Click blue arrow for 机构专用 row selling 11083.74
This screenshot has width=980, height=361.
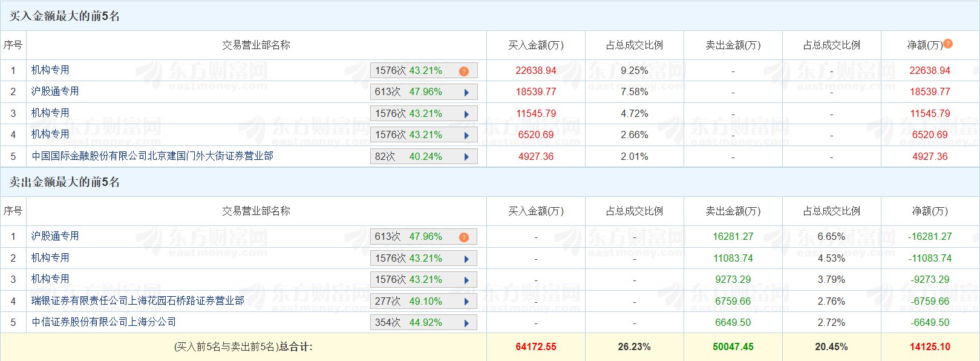click(466, 259)
